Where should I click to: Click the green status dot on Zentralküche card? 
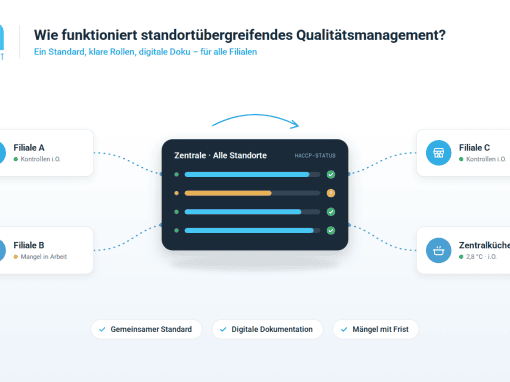tap(461, 257)
